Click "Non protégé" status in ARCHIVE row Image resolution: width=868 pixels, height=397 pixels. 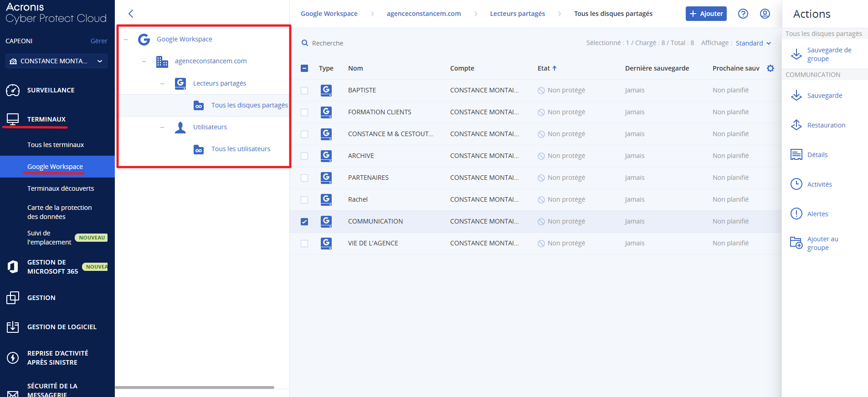point(561,156)
